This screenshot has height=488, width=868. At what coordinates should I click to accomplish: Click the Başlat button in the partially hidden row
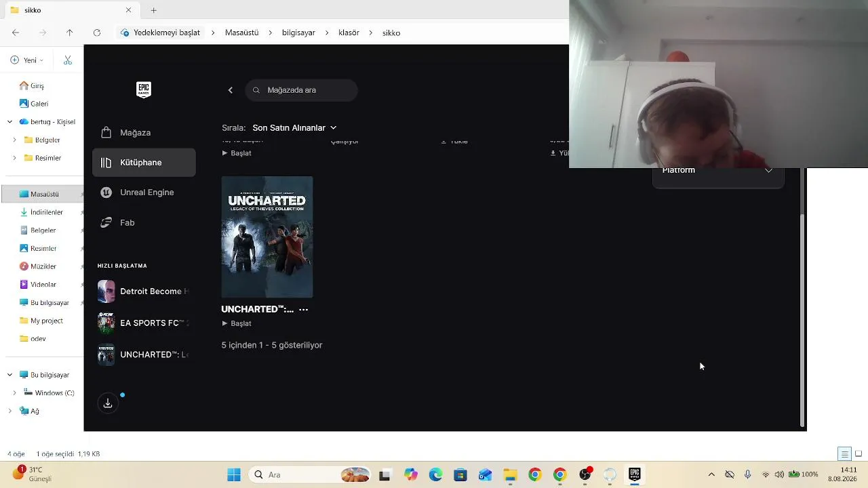pos(237,153)
